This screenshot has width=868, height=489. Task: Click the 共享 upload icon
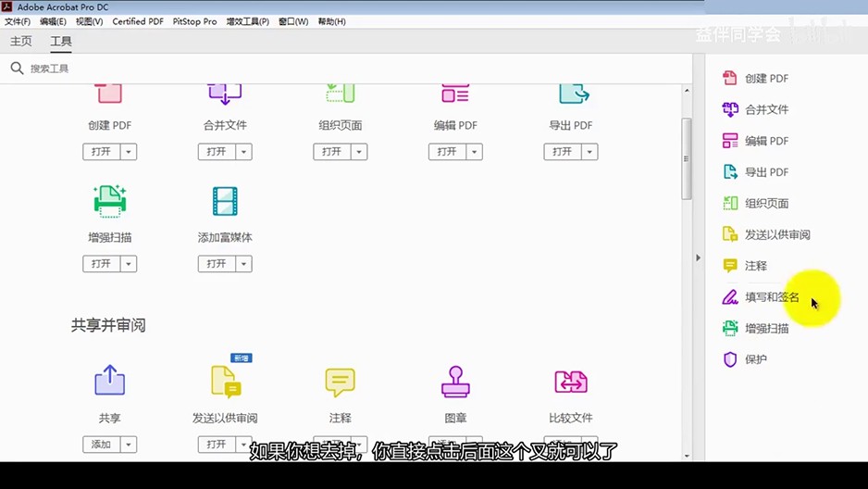tap(109, 380)
